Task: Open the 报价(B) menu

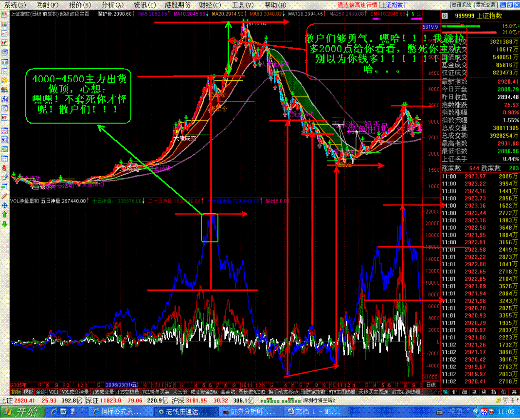Action: coord(80,5)
